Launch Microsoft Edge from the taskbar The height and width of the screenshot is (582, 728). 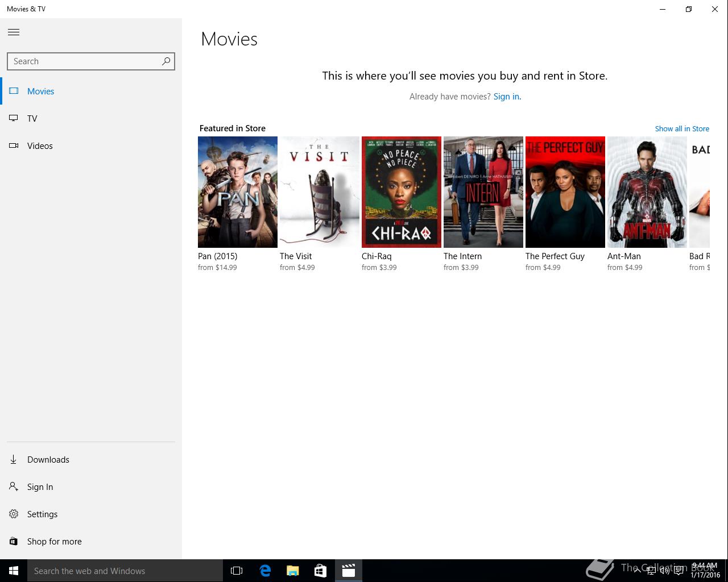coord(264,571)
